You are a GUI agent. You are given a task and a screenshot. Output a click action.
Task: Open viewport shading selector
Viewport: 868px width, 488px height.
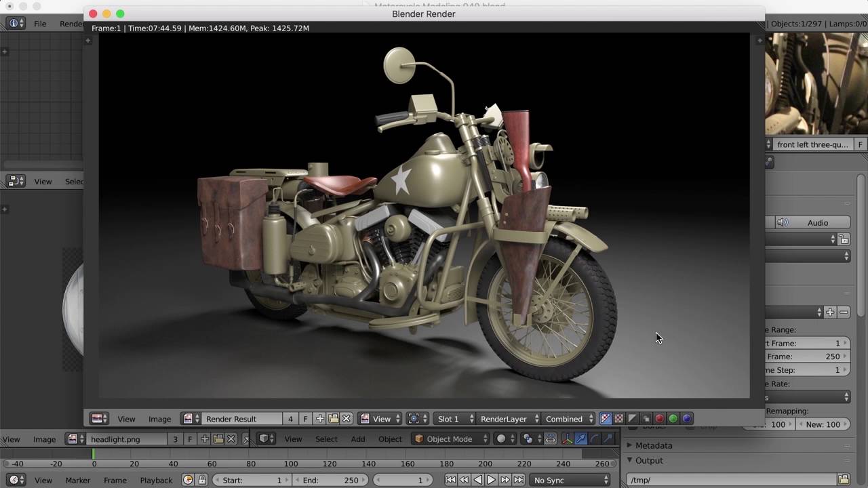point(505,439)
